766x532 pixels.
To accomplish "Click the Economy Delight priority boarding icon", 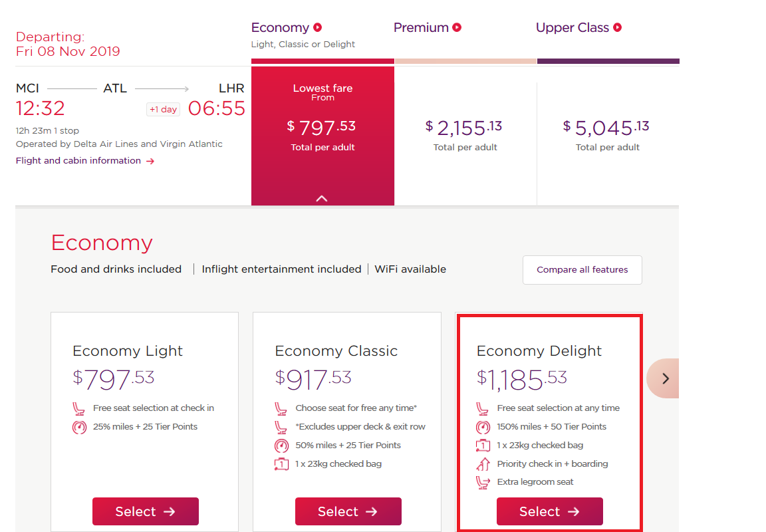I will (483, 464).
